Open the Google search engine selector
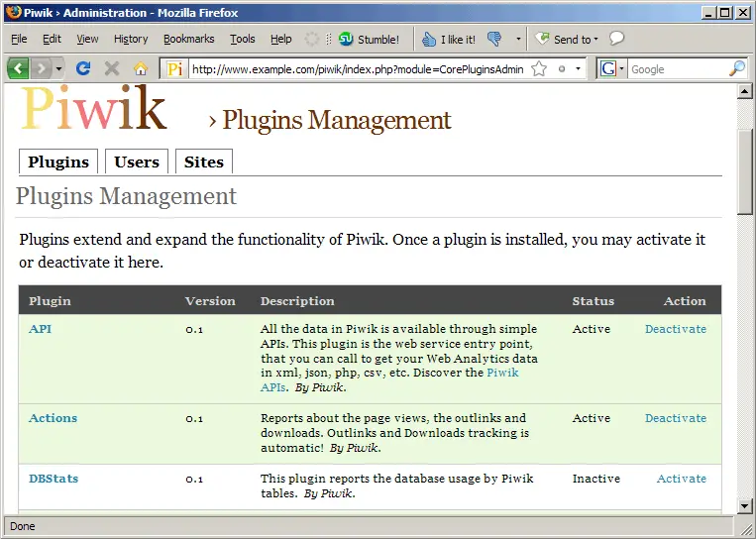Image resolution: width=756 pixels, height=539 pixels. 612,69
